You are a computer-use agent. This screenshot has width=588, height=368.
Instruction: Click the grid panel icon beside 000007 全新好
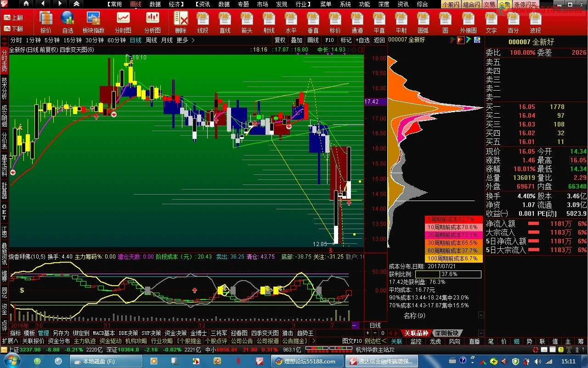(478, 40)
